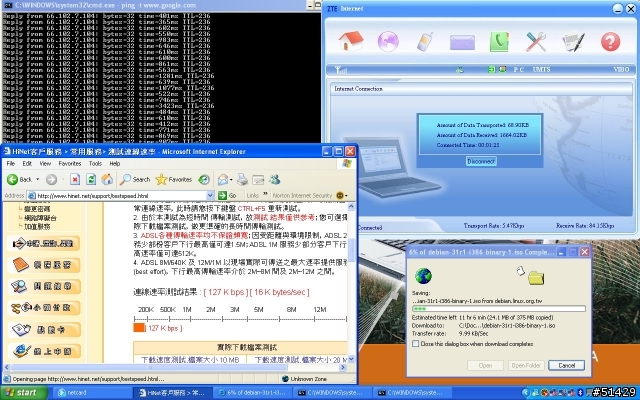Open the Messenger icon in IE toolbar
The width and height of the screenshot is (640, 400).
pyautogui.click(x=275, y=179)
